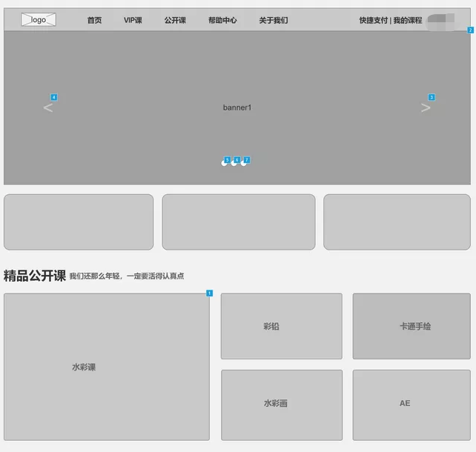Select second carousel dot indicator

pos(234,163)
